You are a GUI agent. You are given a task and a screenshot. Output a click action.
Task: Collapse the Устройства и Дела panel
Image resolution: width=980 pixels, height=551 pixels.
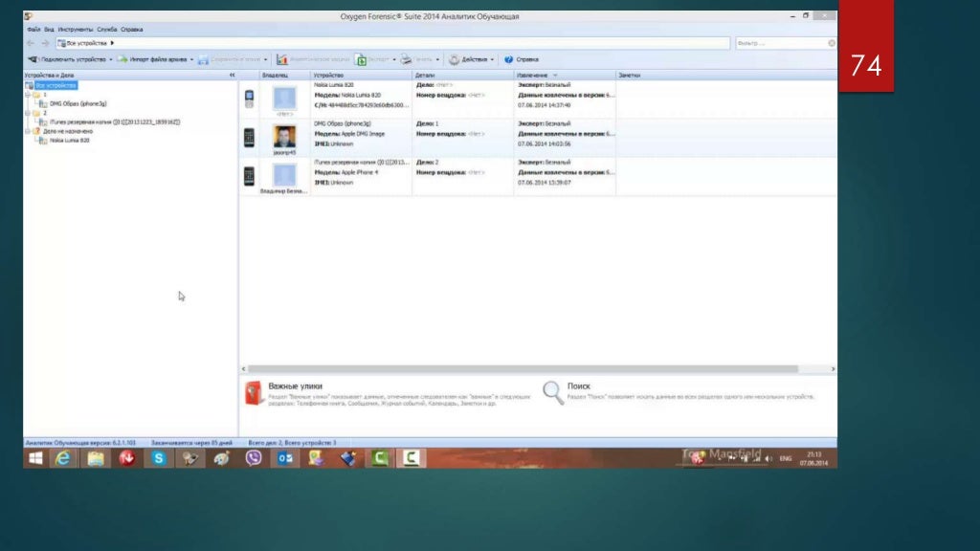232,75
